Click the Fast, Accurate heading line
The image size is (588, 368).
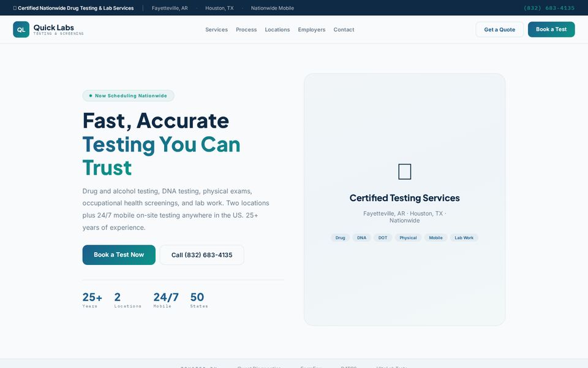[x=156, y=121]
